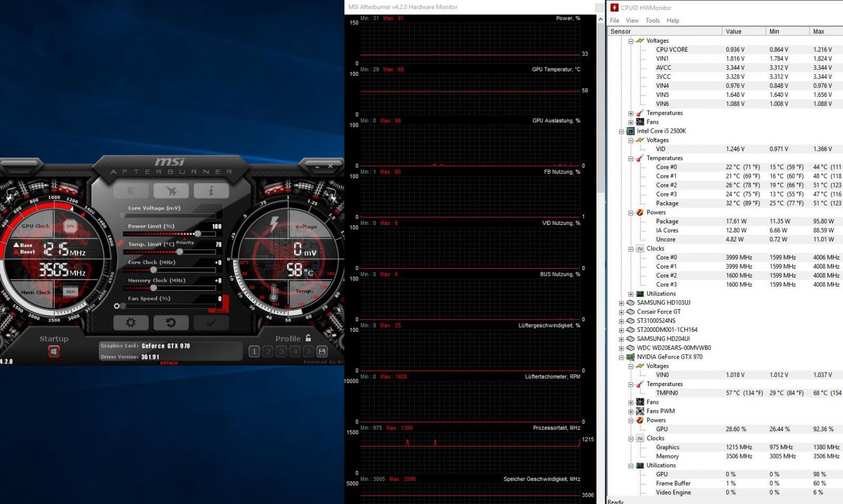Collapse the Intel Core i5 2500K node
843x504 pixels.
point(621,131)
